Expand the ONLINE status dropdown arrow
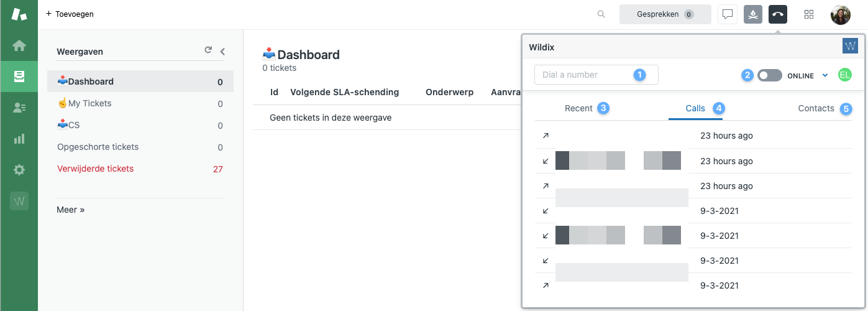This screenshot has width=868, height=311. click(825, 75)
